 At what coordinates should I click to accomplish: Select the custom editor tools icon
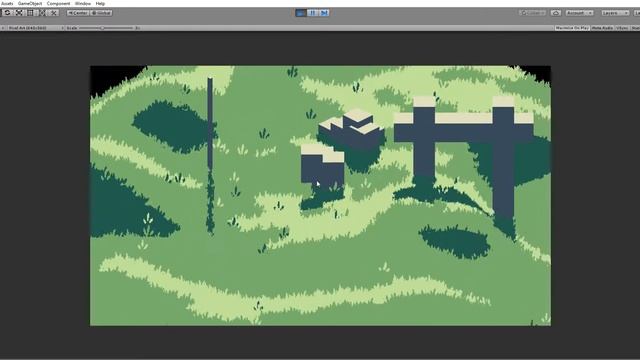coord(54,13)
